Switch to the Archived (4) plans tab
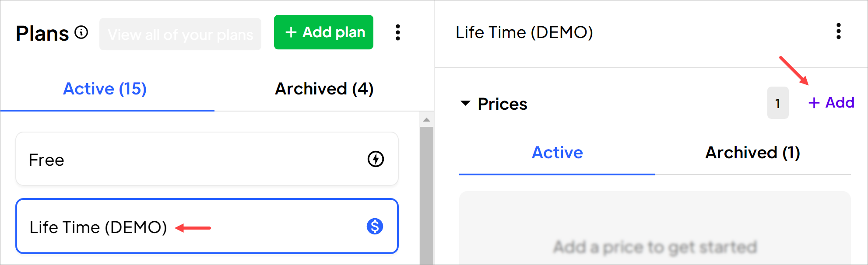 pos(324,89)
